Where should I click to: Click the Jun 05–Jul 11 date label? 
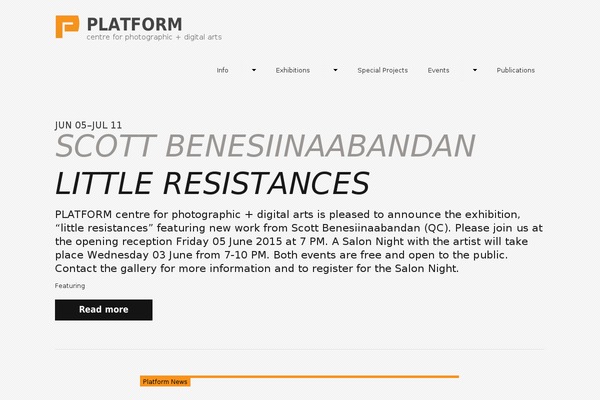pyautogui.click(x=88, y=125)
